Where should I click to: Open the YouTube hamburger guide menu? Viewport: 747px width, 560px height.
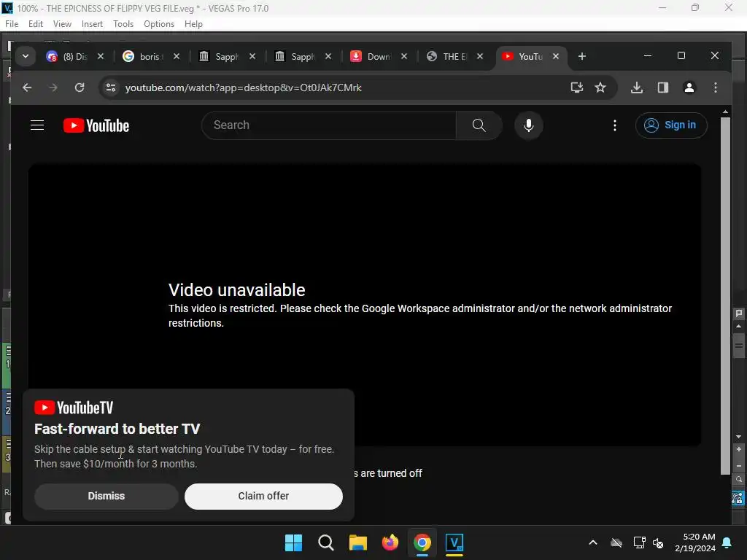coord(37,125)
